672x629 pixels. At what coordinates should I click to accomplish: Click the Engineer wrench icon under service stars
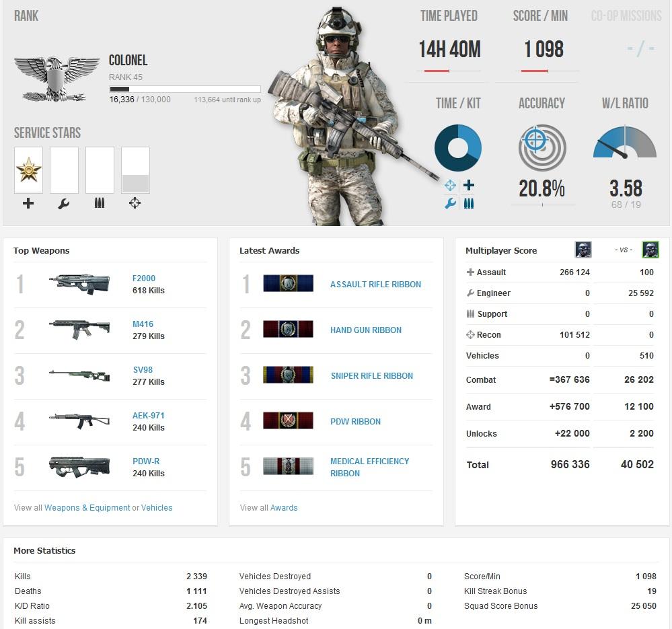click(64, 203)
